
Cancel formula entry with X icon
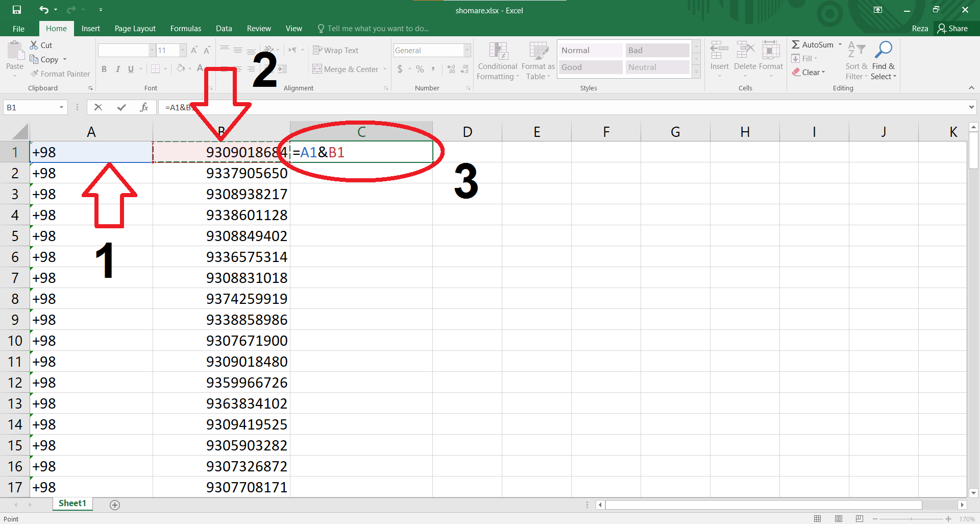click(x=99, y=107)
